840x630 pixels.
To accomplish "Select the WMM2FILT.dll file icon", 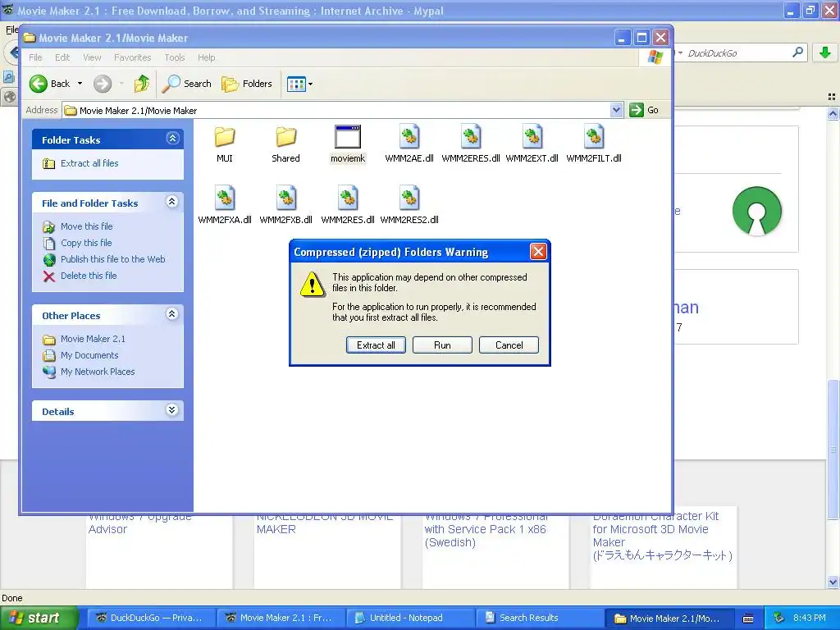I will 594,137.
